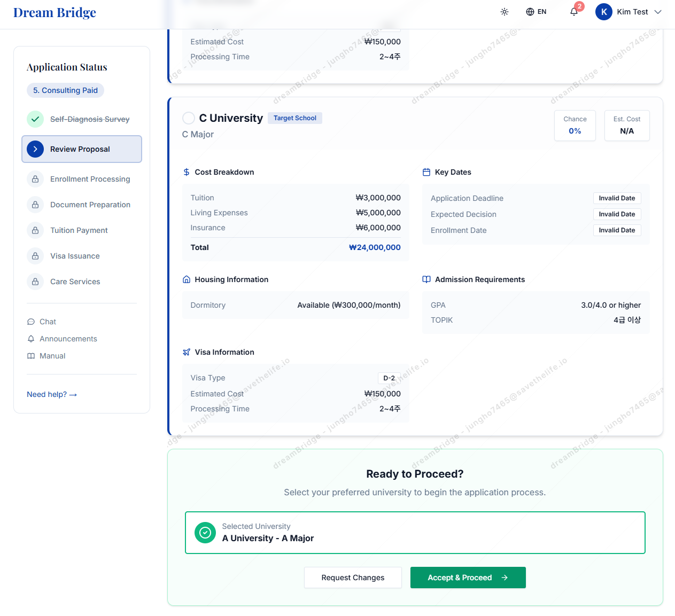
Task: Go to Visa Issuance step
Action: 82,256
